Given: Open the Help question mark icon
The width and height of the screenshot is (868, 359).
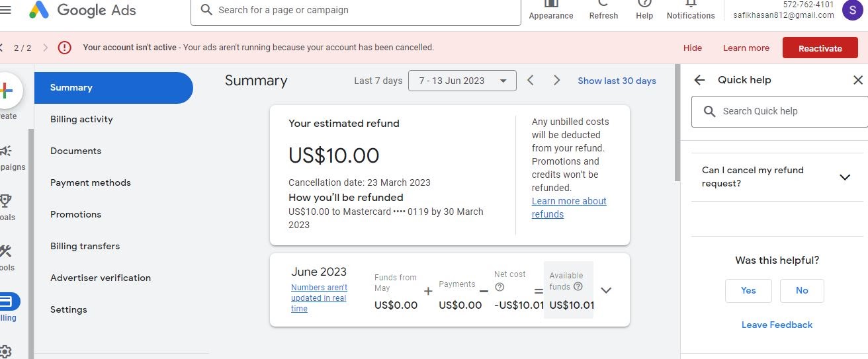Looking at the screenshot, I should 644,3.
